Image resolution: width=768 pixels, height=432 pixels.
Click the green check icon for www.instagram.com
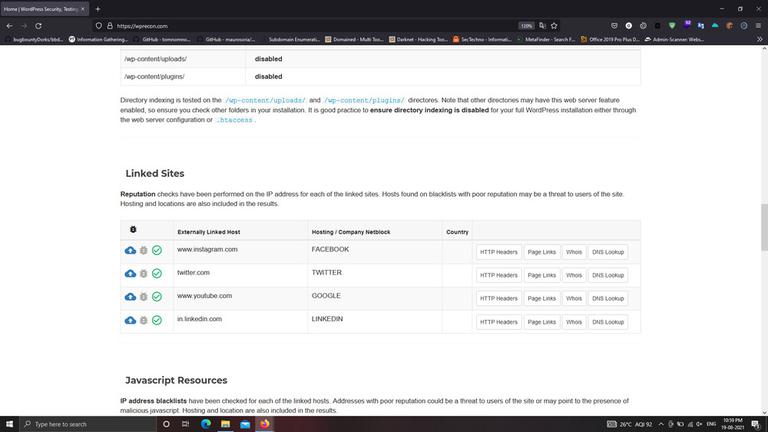tap(157, 250)
